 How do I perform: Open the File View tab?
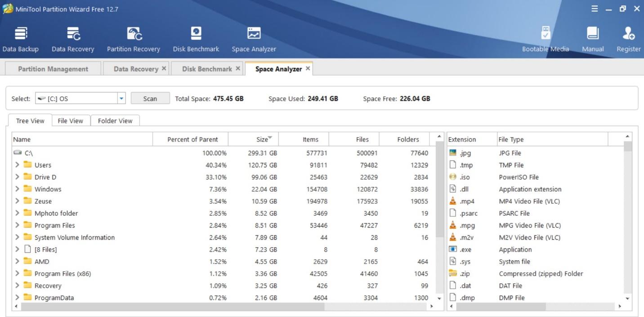click(x=71, y=121)
